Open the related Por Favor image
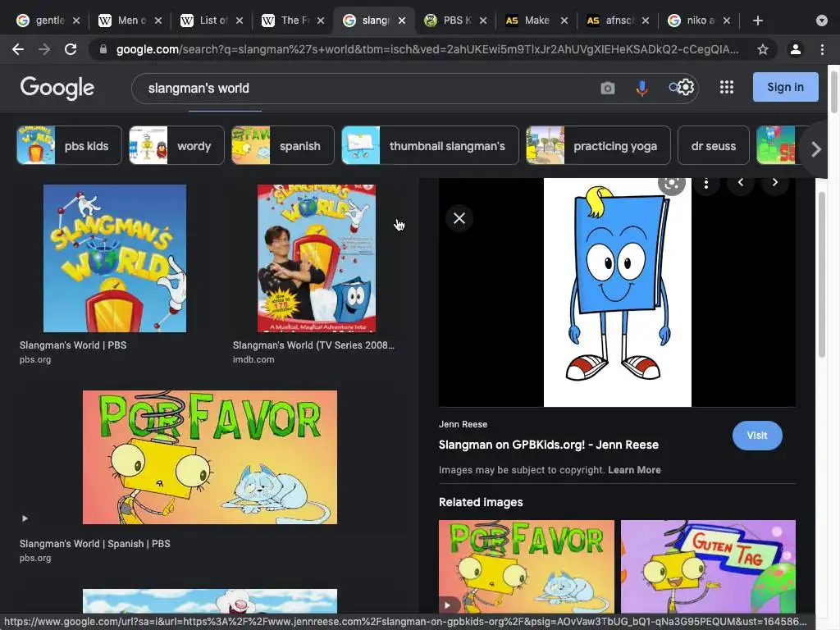The height and width of the screenshot is (630, 840). 526,566
